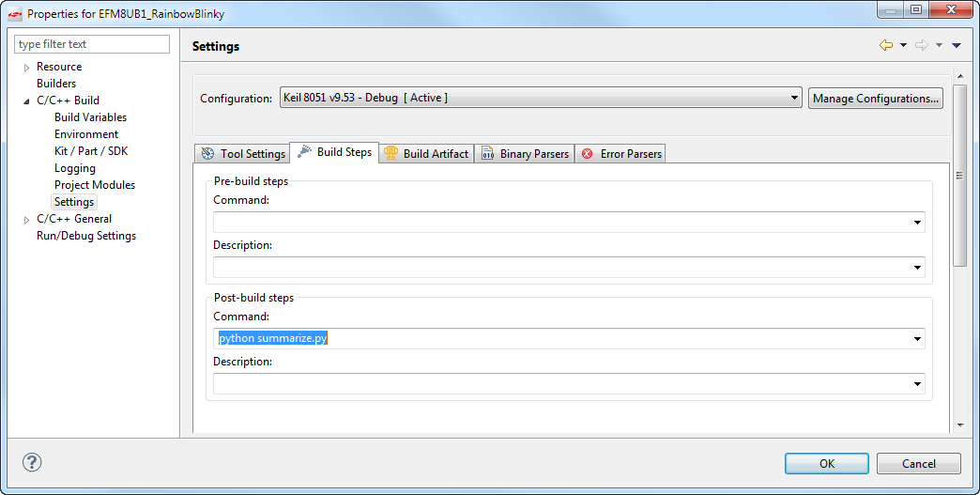This screenshot has height=495, width=980.
Task: Select the Build Steps tab
Action: coord(334,152)
